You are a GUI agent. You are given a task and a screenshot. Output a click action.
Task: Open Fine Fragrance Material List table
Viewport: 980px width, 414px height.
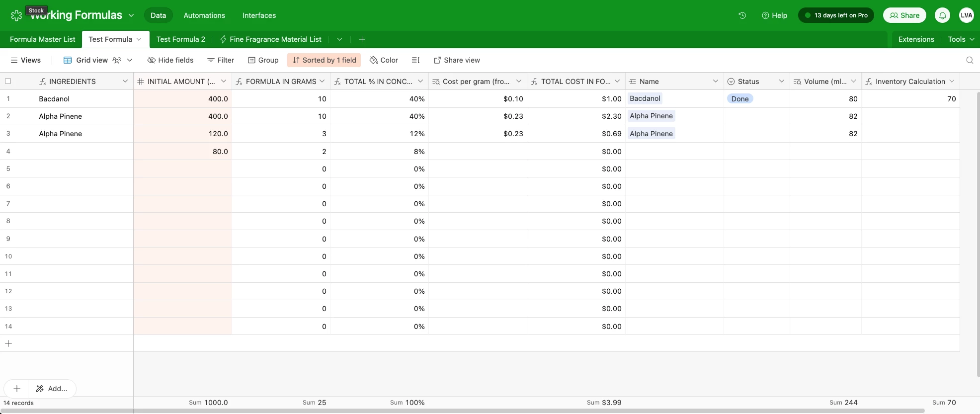[275, 39]
